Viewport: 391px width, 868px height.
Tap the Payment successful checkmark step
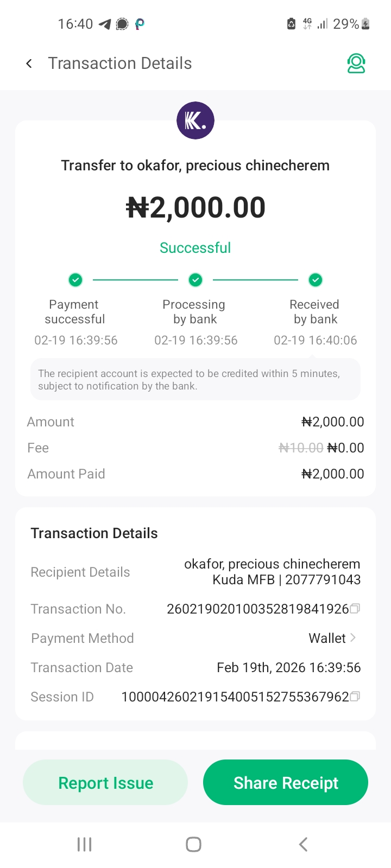pyautogui.click(x=75, y=280)
